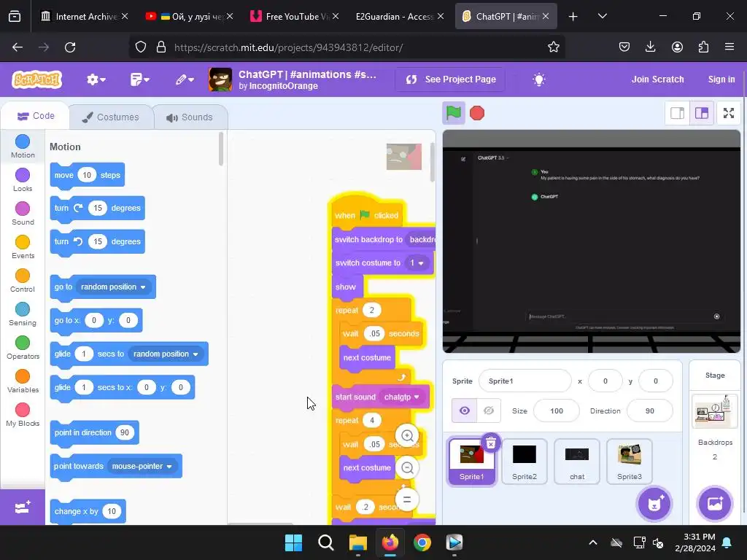Click the sprite name field Sprite1

point(525,381)
